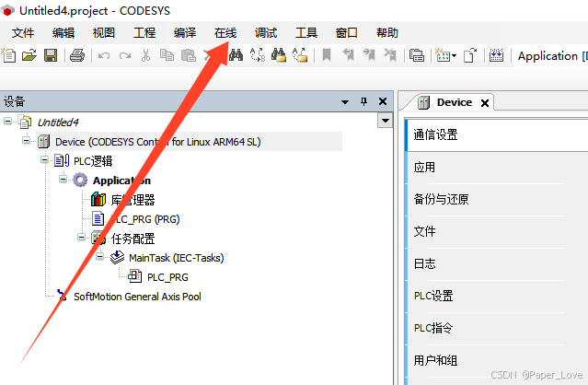588x385 pixels.
Task: Click the document-with-arrow toolbar icon
Action: (470, 55)
